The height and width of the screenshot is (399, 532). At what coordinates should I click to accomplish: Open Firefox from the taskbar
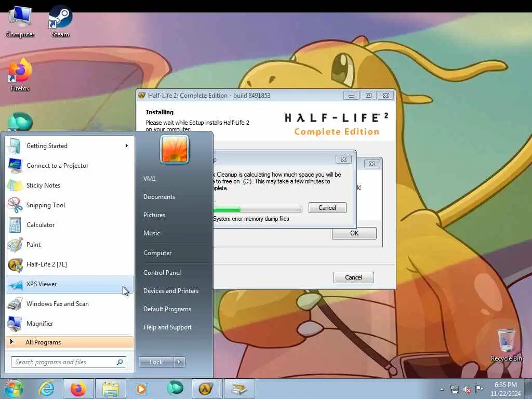(78, 389)
